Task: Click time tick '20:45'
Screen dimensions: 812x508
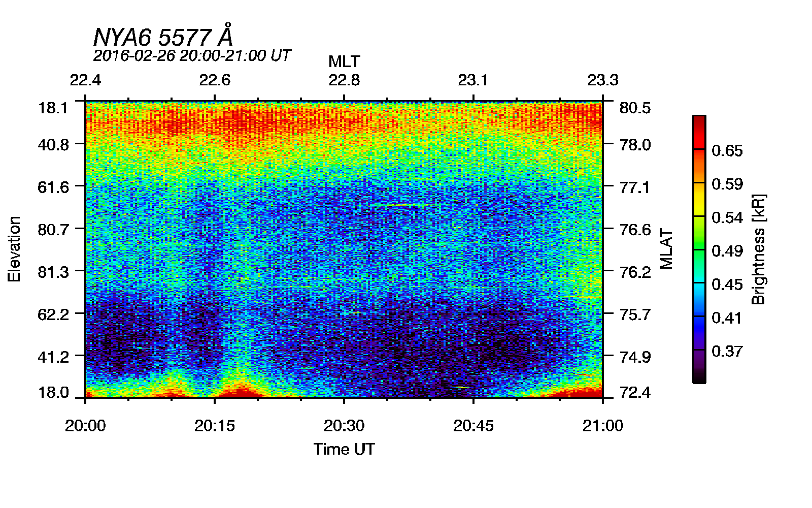Action: point(473,426)
